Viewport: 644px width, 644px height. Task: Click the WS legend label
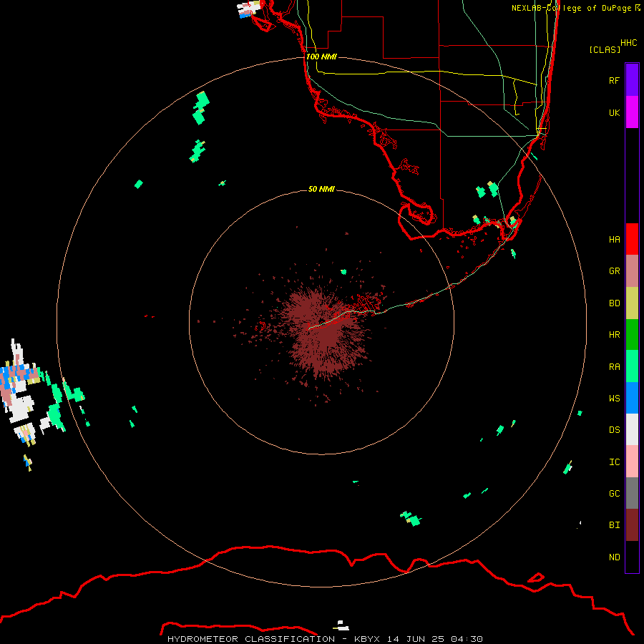(614, 398)
